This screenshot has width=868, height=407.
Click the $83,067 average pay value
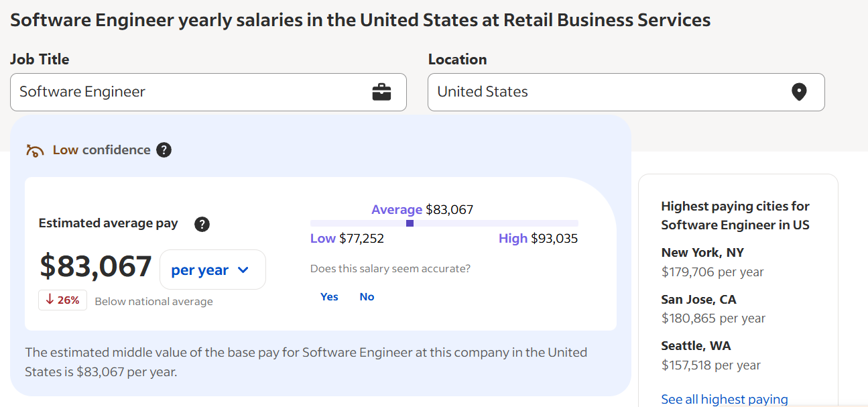pyautogui.click(x=95, y=267)
